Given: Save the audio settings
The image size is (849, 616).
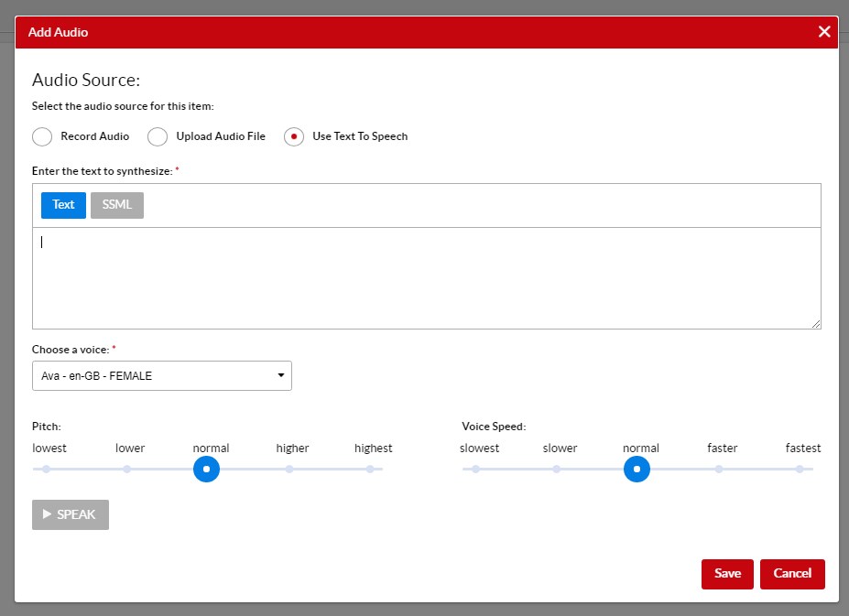Looking at the screenshot, I should [727, 574].
